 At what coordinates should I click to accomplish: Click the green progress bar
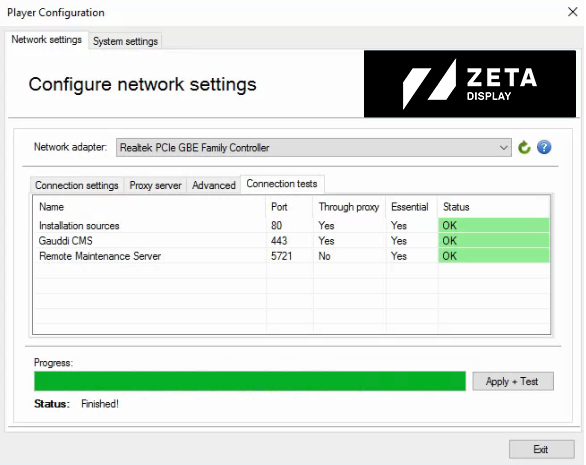[250, 381]
